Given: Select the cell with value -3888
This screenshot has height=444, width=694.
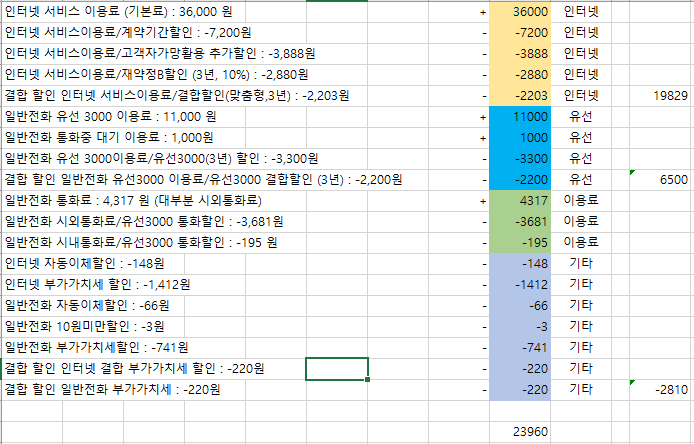Looking at the screenshot, I should pos(520,54).
